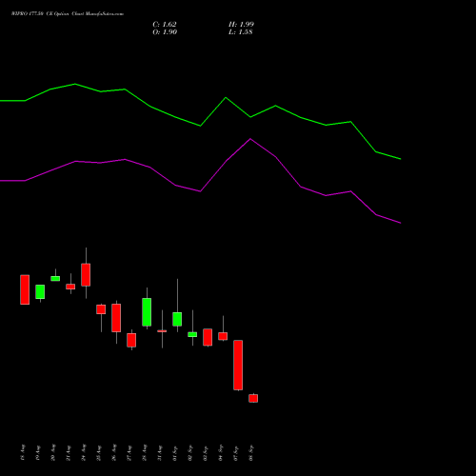476x476 pixels.
Task: Click the 01 Sep date label
Action: coord(175,453)
